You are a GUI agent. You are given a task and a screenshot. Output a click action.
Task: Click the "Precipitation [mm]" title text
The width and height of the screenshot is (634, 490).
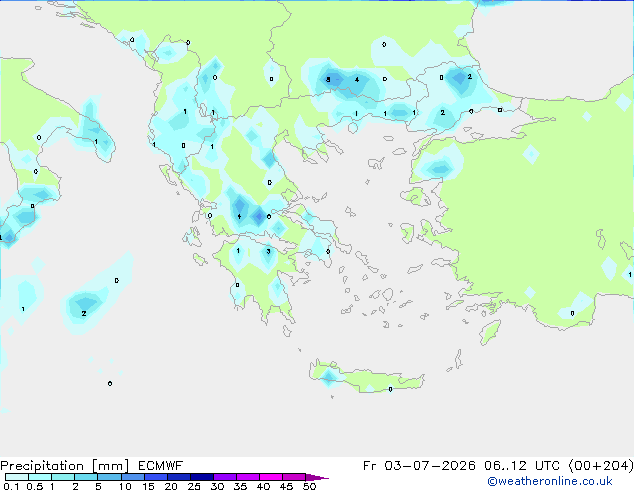[x=65, y=466]
